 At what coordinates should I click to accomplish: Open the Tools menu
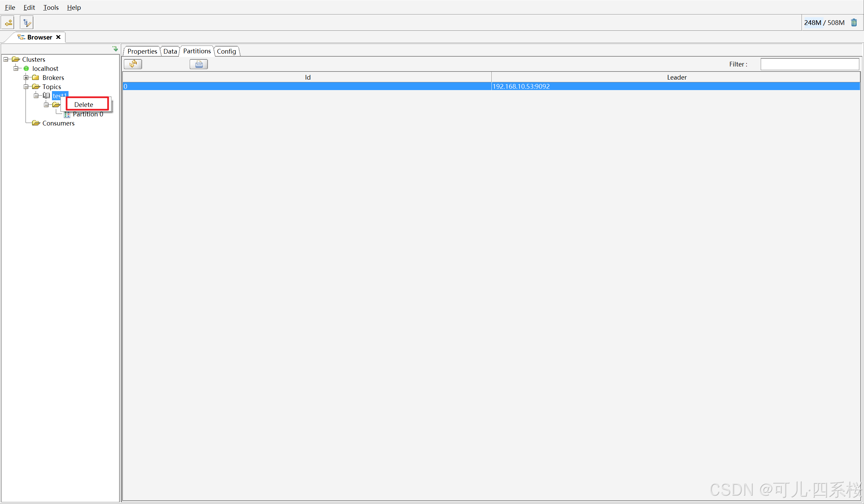click(51, 7)
